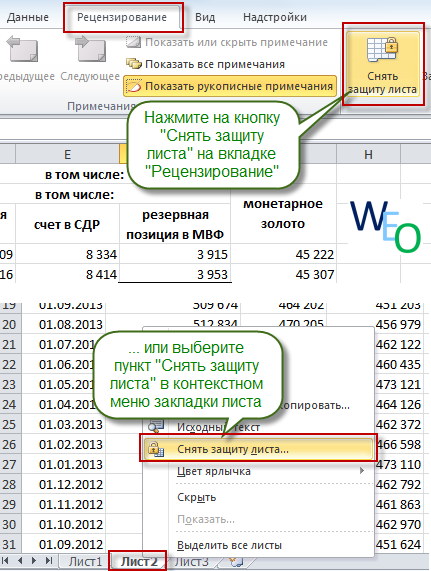Select row 22 header
The height and width of the screenshot is (571, 431).
[x=10, y=364]
